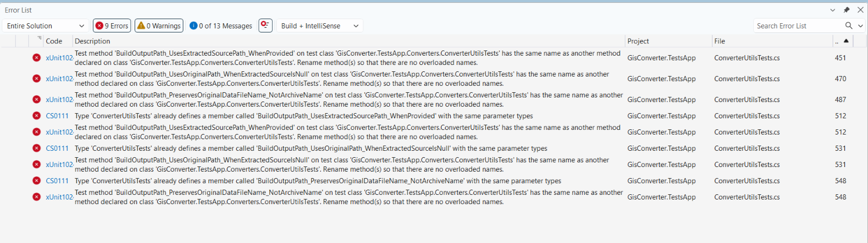Click error icon of CS0111 row at line 512
The width and height of the screenshot is (868, 243).
pyautogui.click(x=37, y=116)
